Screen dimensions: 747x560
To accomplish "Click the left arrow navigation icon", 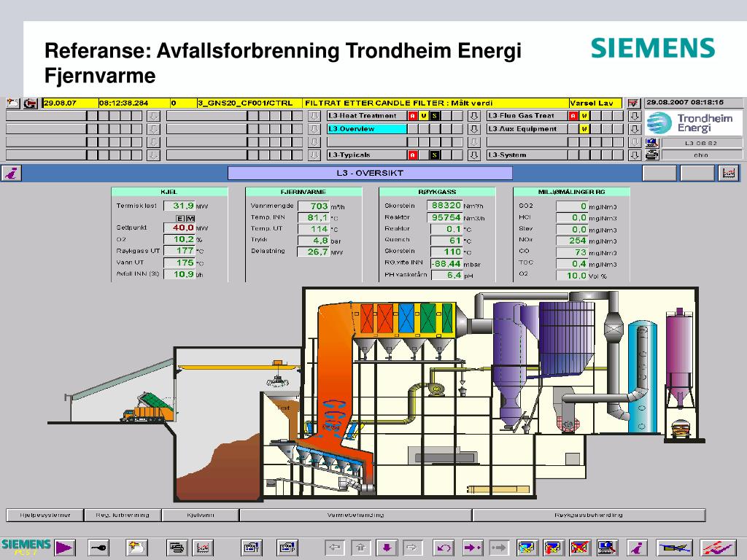I will coord(335,548).
